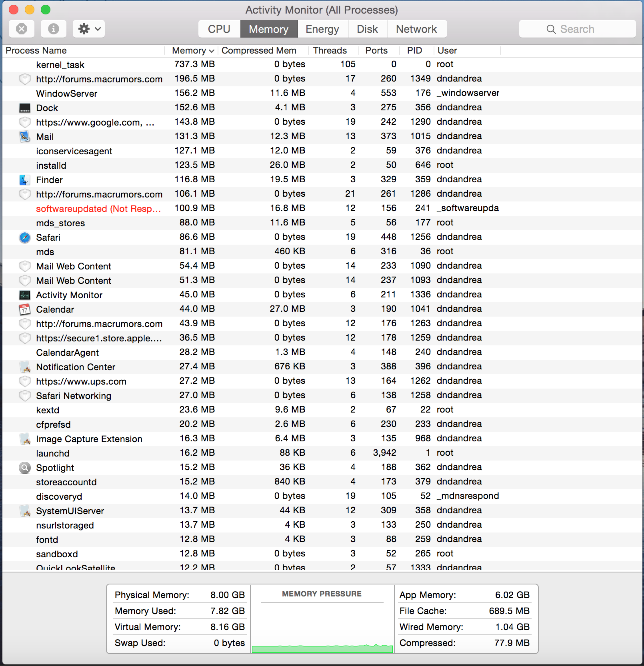Select the Image Capture Extension icon
The height and width of the screenshot is (666, 644).
point(25,439)
